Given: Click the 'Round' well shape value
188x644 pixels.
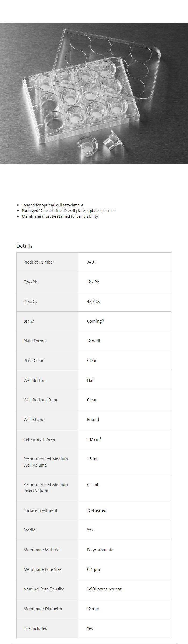Looking at the screenshot, I should pyautogui.click(x=93, y=420).
